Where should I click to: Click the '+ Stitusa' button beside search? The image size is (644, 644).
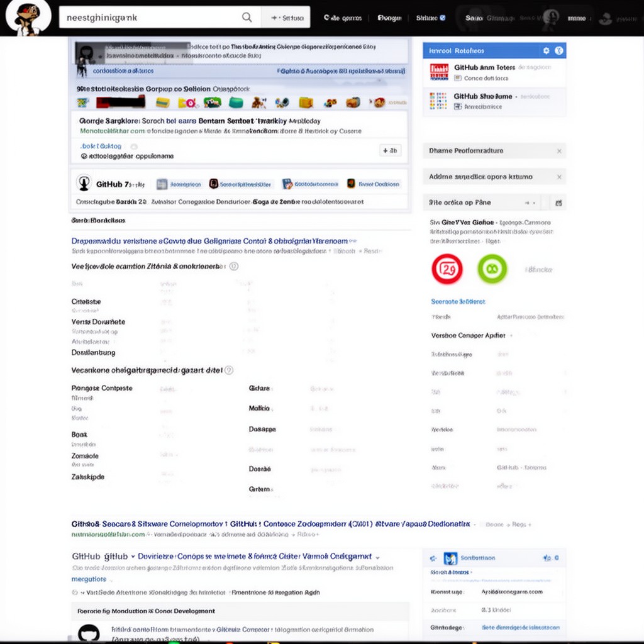click(286, 18)
